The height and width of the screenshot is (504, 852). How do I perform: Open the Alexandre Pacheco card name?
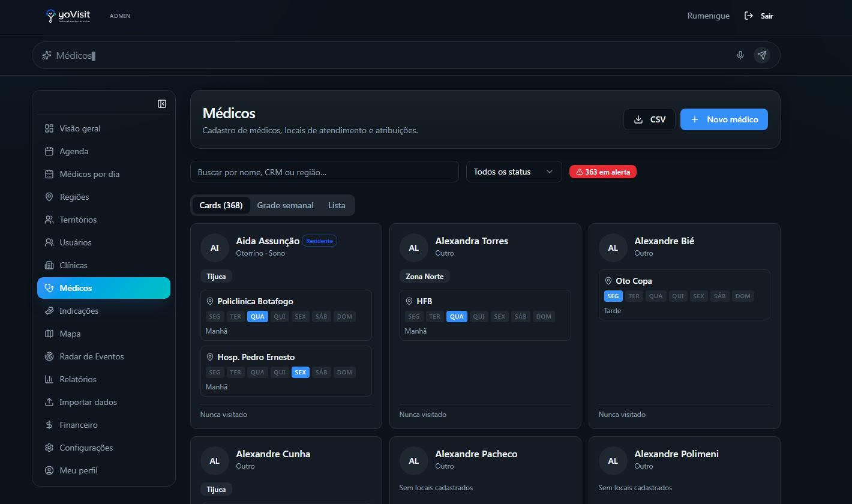[476, 454]
